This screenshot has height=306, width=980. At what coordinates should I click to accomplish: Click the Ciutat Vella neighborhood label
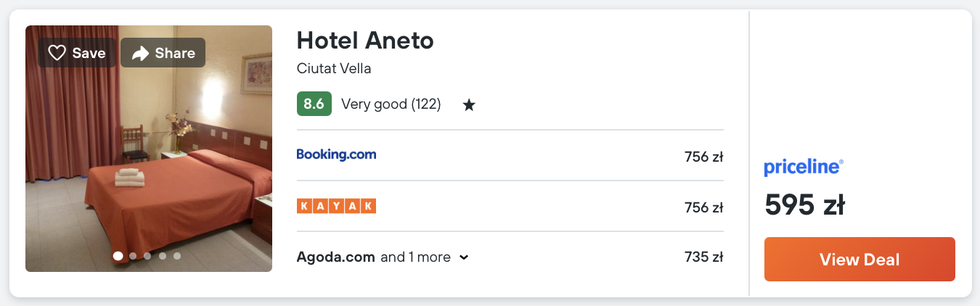[x=334, y=69]
